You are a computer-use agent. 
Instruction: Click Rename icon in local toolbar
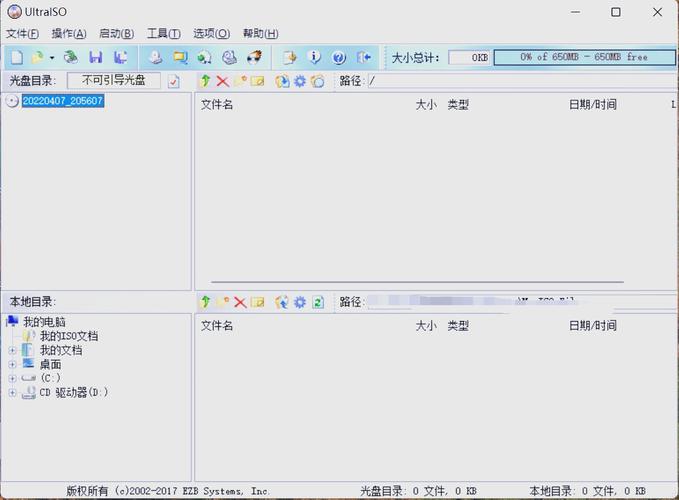(257, 302)
